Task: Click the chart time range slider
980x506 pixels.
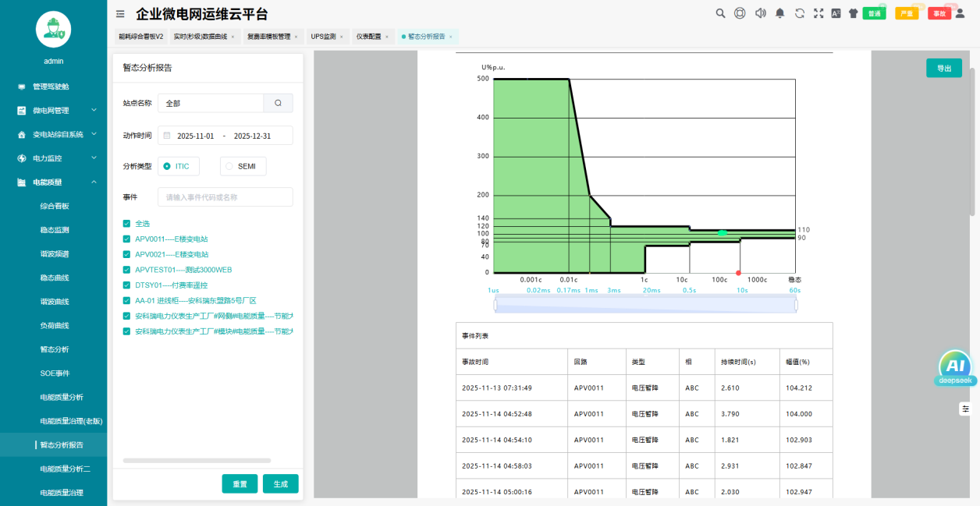Action: point(644,305)
